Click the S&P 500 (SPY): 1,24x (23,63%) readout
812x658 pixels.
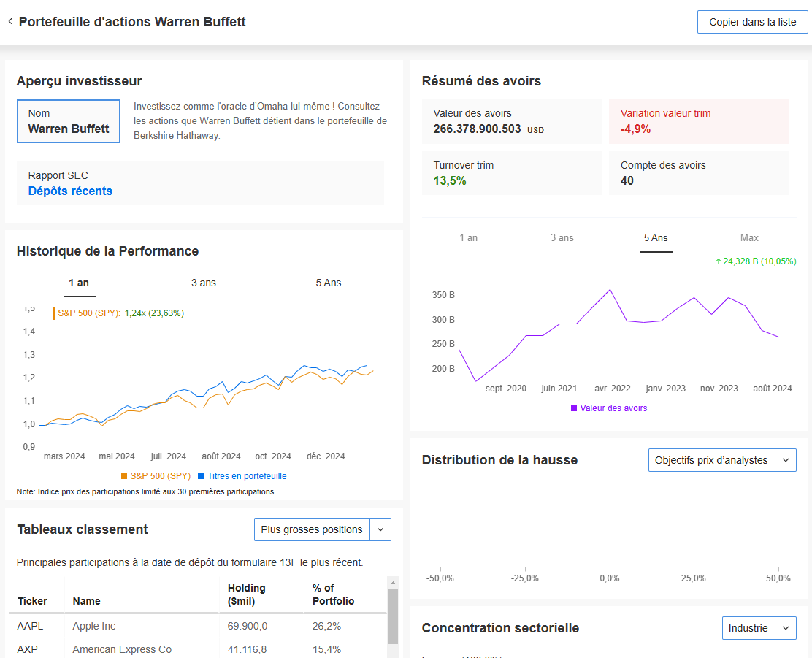[120, 313]
